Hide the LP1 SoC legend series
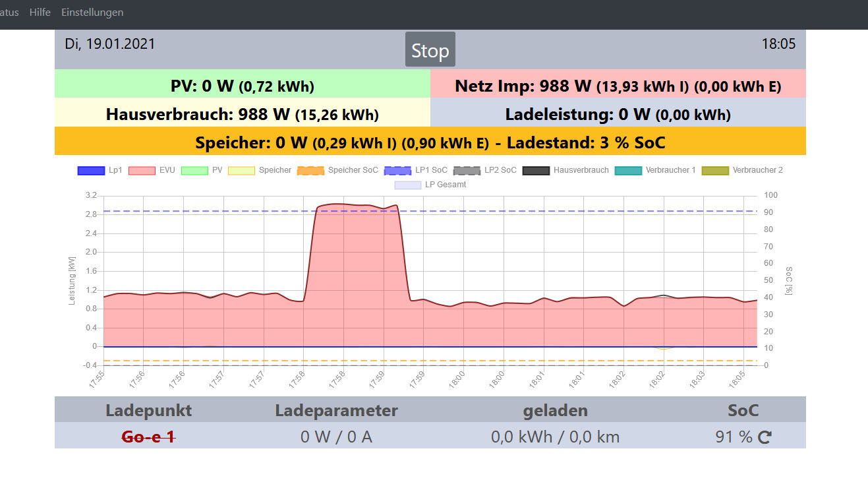 click(416, 170)
